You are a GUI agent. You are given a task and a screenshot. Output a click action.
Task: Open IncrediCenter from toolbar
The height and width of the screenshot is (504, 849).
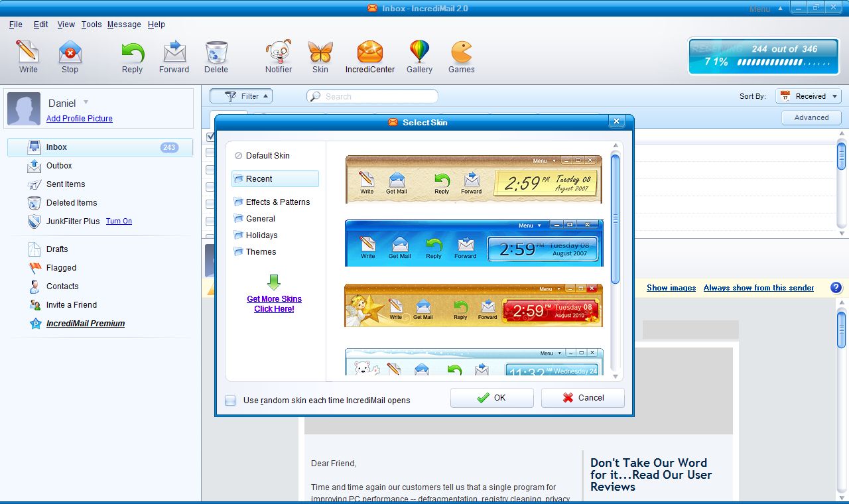(x=370, y=56)
